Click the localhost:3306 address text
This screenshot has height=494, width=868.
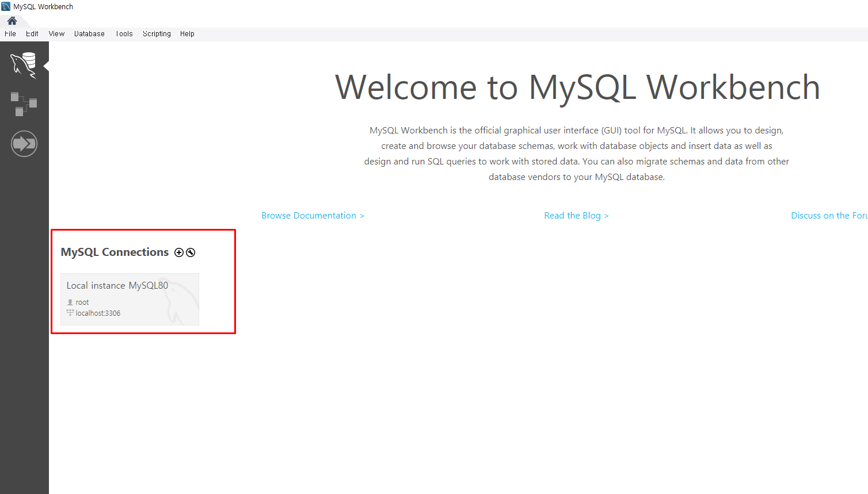click(98, 313)
